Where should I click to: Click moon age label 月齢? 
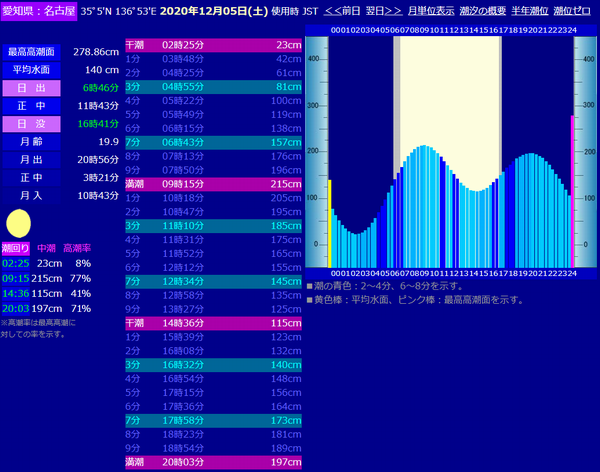click(x=31, y=142)
